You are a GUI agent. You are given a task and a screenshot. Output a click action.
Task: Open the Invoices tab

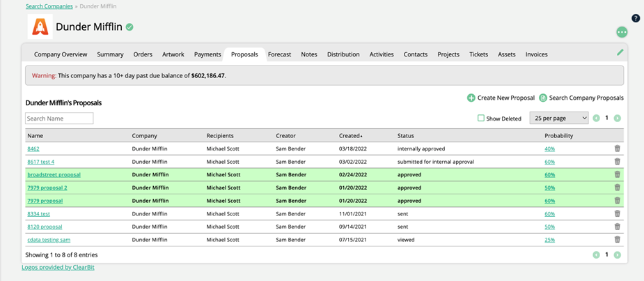tap(536, 54)
